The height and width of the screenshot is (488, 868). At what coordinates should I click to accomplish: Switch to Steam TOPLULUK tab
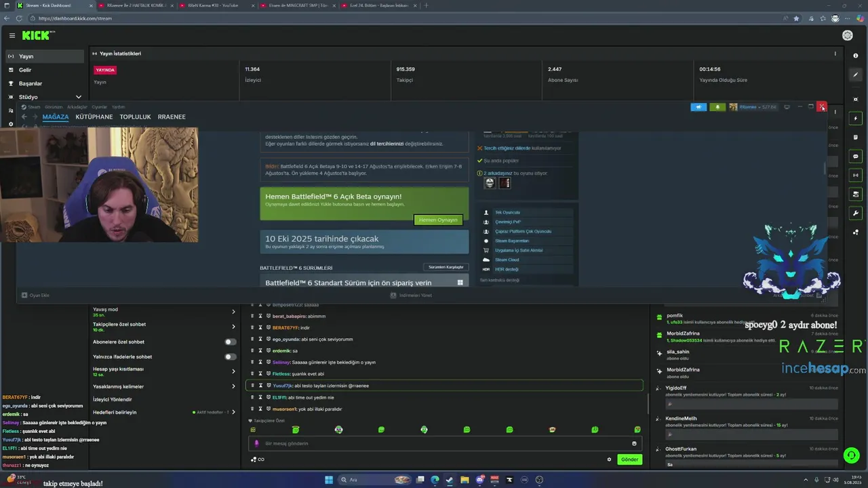coord(135,117)
